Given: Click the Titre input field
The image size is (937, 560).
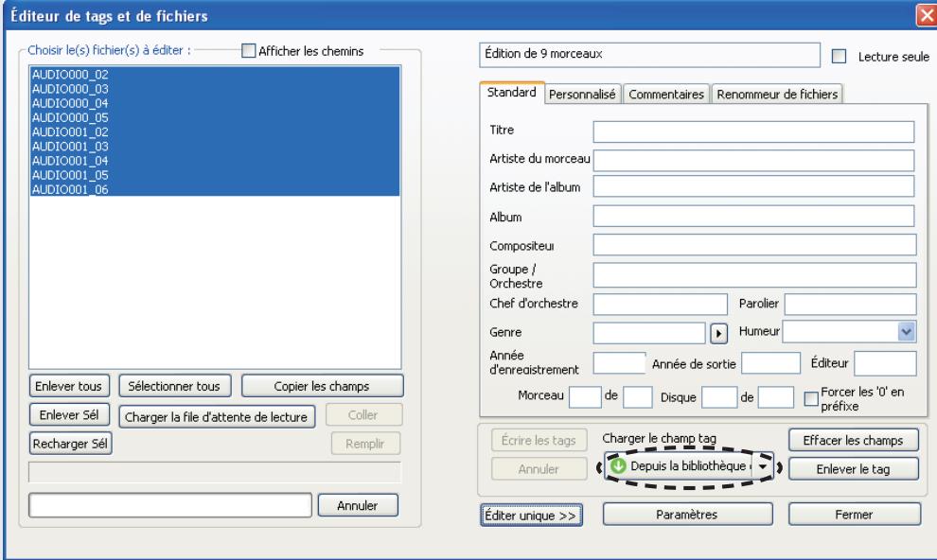Looking at the screenshot, I should click(753, 131).
